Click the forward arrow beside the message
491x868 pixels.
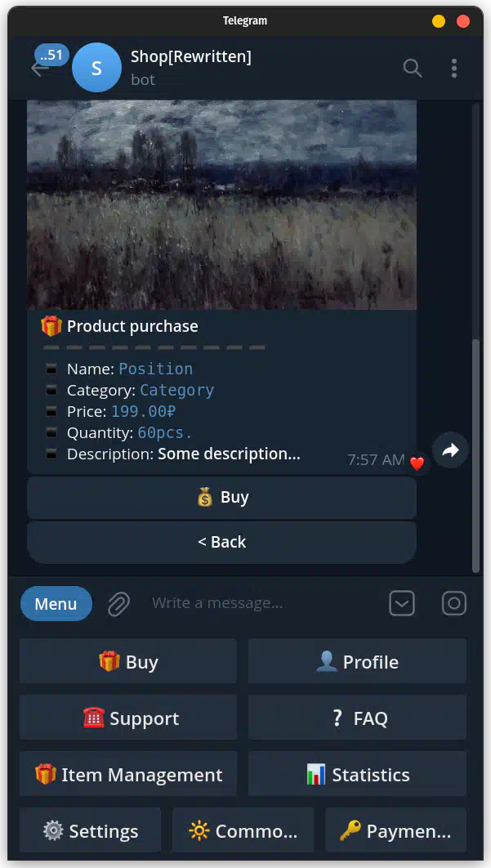[450, 450]
